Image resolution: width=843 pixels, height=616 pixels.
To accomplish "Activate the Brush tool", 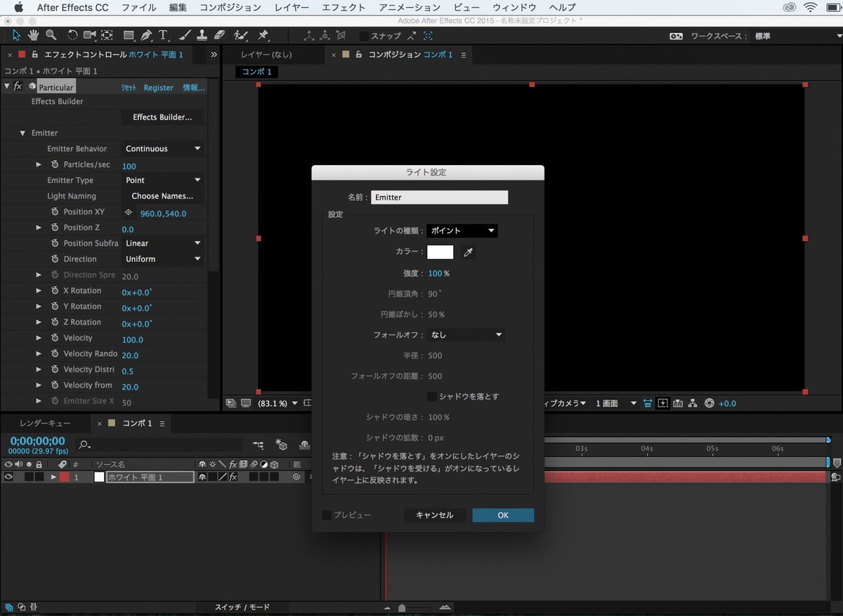I will click(x=183, y=35).
